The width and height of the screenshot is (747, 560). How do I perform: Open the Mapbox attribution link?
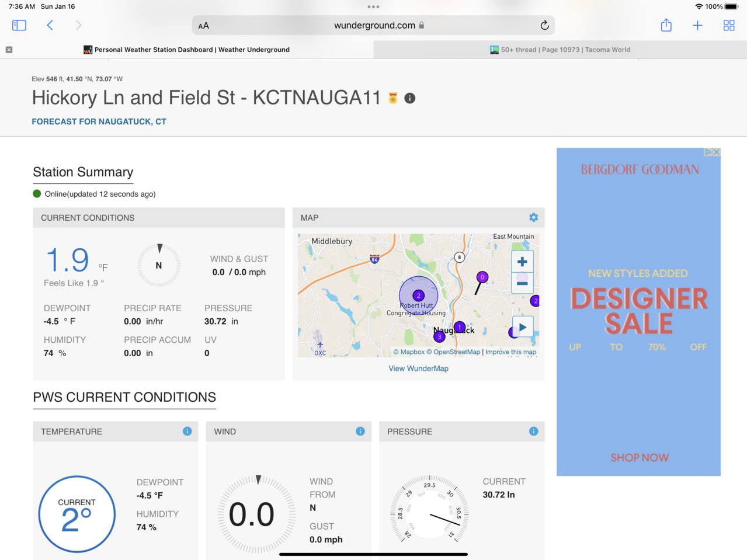click(x=409, y=352)
